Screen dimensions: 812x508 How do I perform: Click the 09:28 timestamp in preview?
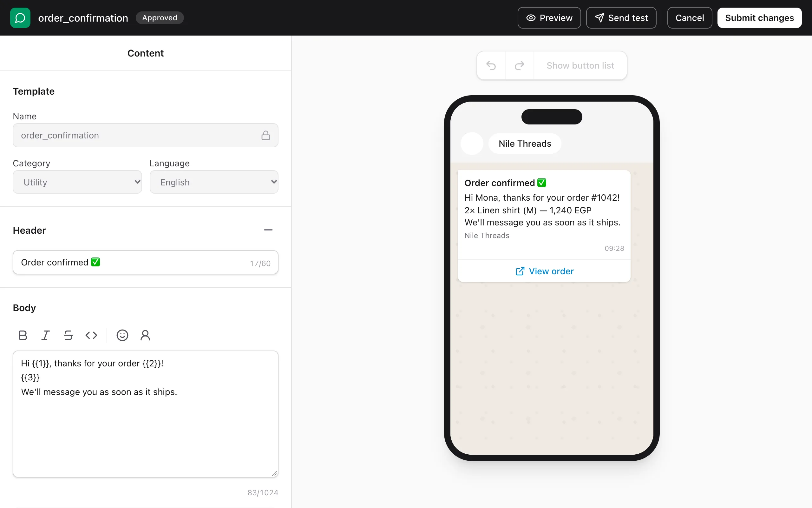coord(614,248)
